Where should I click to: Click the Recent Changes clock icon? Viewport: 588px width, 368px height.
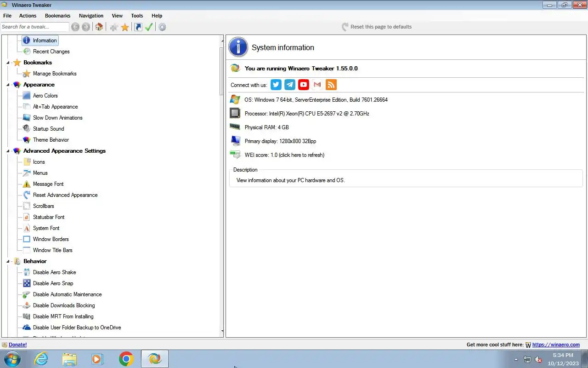click(27, 52)
